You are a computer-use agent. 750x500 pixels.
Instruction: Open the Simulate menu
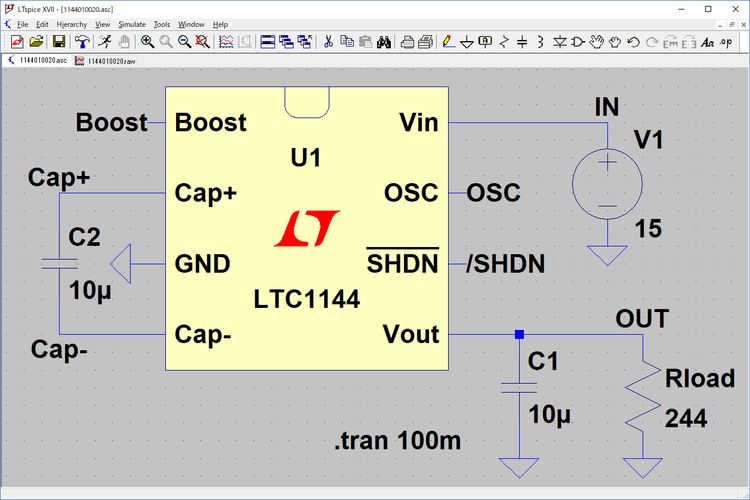click(132, 24)
